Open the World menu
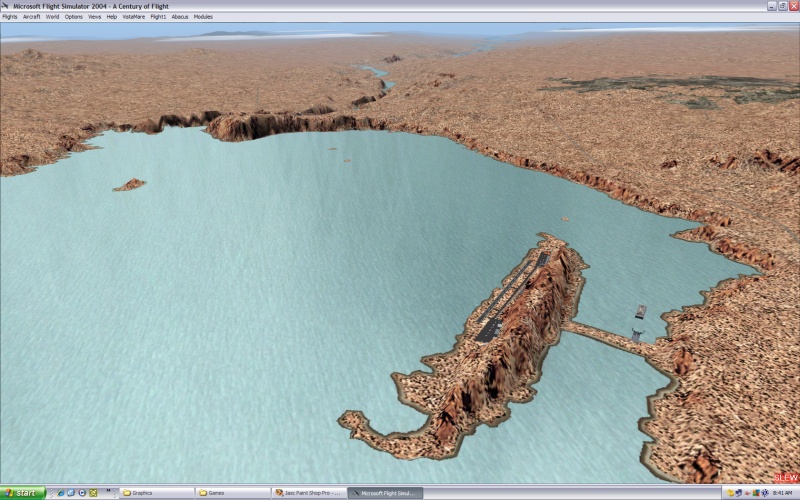800x500 pixels. pyautogui.click(x=53, y=17)
